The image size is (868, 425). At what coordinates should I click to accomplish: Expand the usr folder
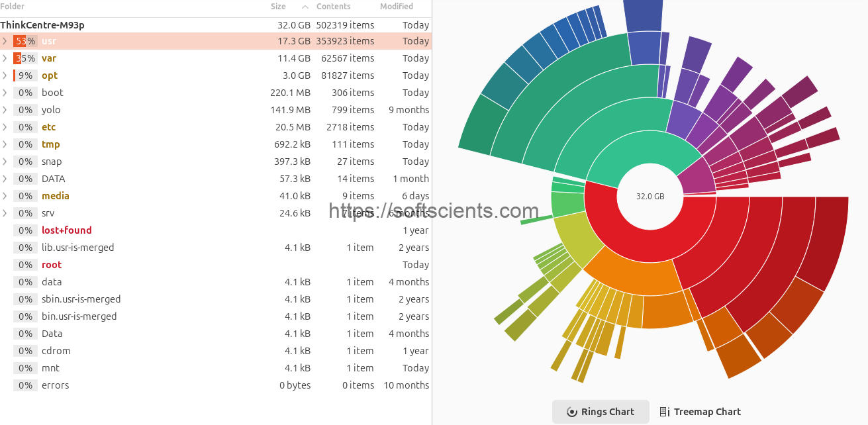pyautogui.click(x=5, y=41)
